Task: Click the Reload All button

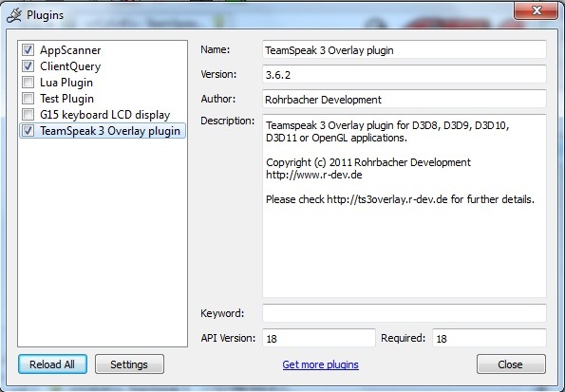Action: click(x=52, y=364)
